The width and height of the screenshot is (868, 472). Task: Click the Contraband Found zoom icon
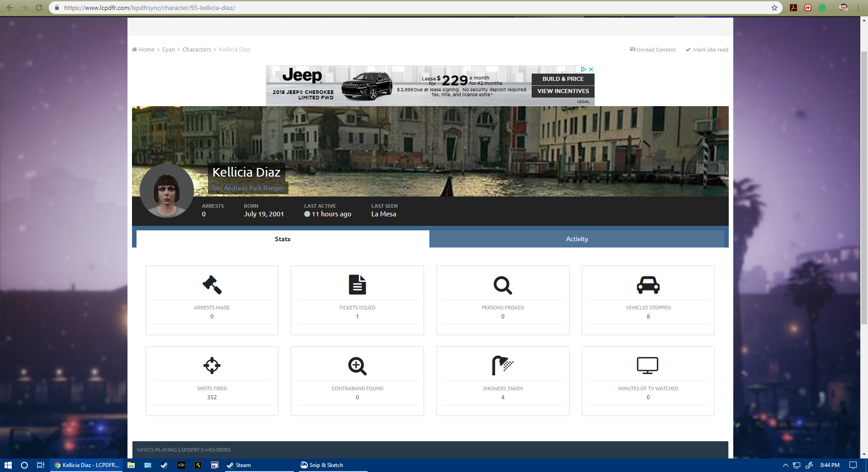click(357, 366)
